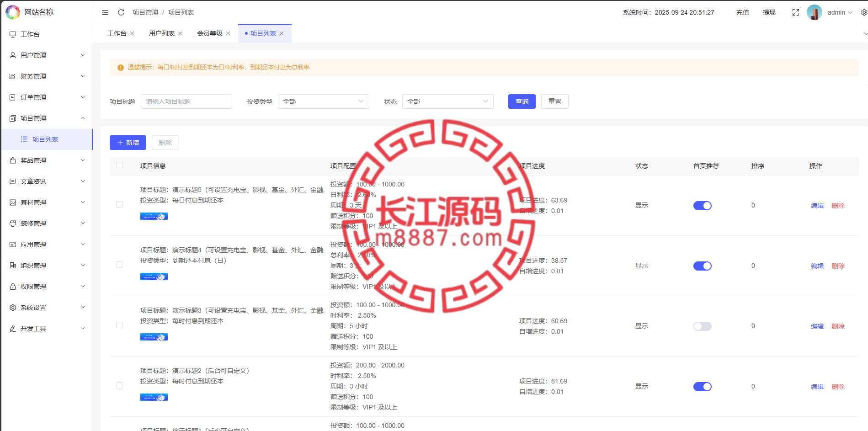Close the 工作台 tab
Screen dimensions: 868x431
(x=132, y=33)
